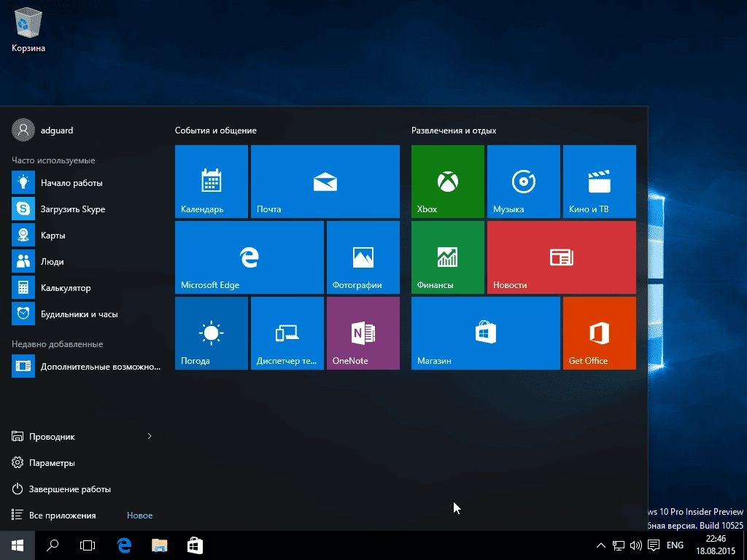Open the Xbox tile

tap(448, 182)
